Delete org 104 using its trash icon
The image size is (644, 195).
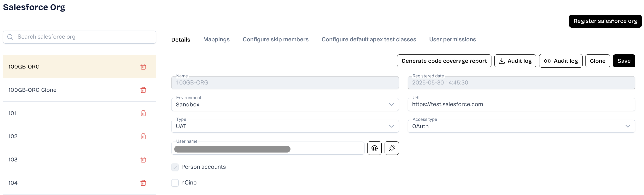tap(143, 183)
